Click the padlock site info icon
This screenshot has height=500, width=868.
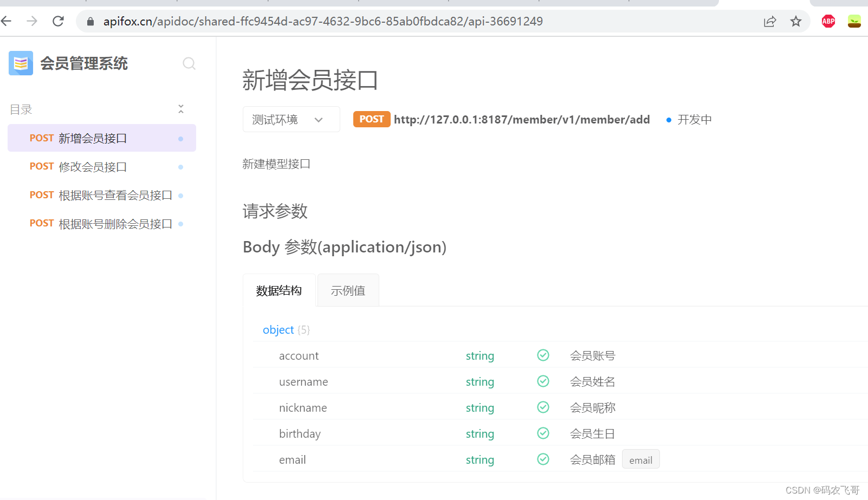pos(90,22)
